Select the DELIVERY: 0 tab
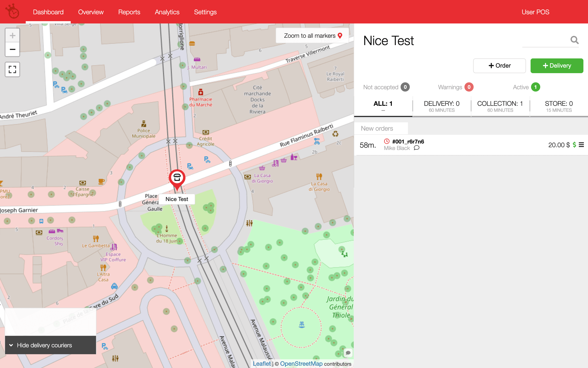 441,106
